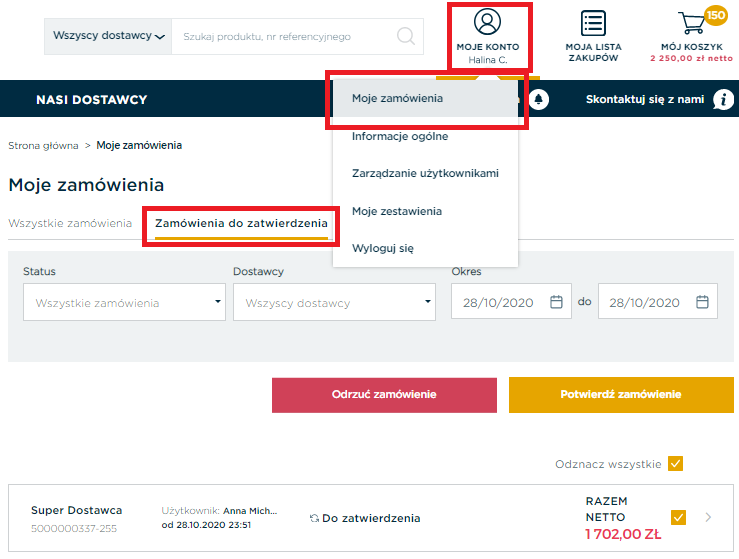This screenshot has width=739, height=559.
Task: Open the shopping cart icon
Action: click(x=691, y=22)
